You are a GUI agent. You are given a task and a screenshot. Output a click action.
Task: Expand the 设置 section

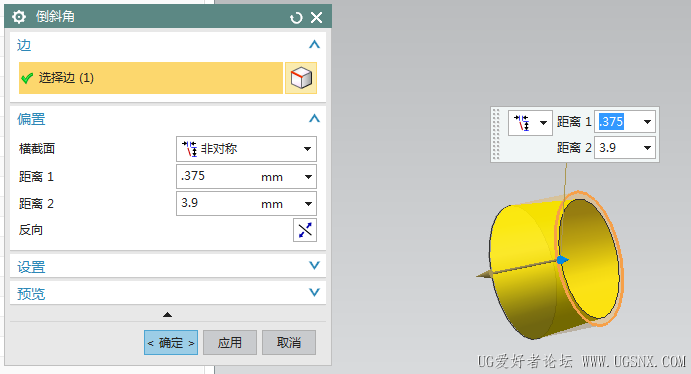click(x=314, y=265)
